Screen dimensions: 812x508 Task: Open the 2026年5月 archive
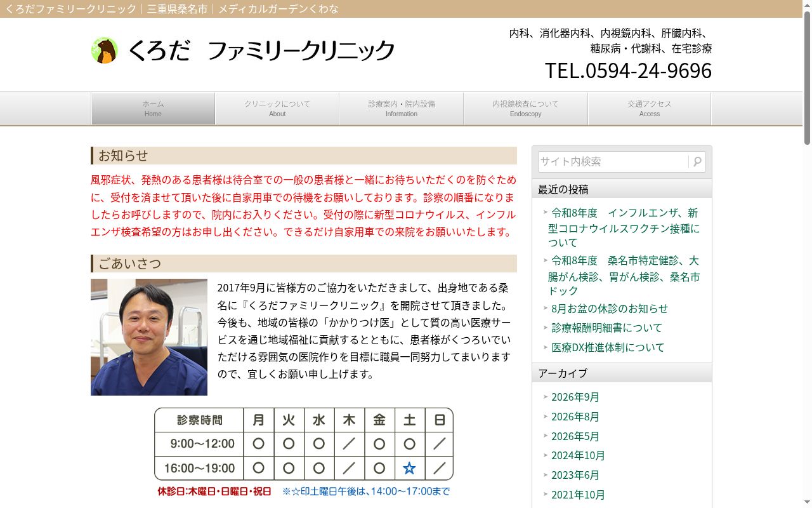tap(575, 436)
